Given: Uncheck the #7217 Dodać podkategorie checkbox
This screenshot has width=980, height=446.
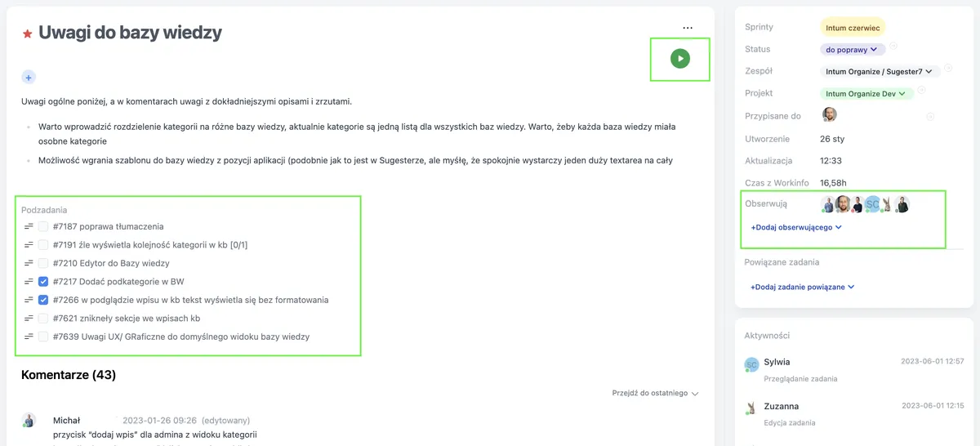Looking at the screenshot, I should pos(43,282).
